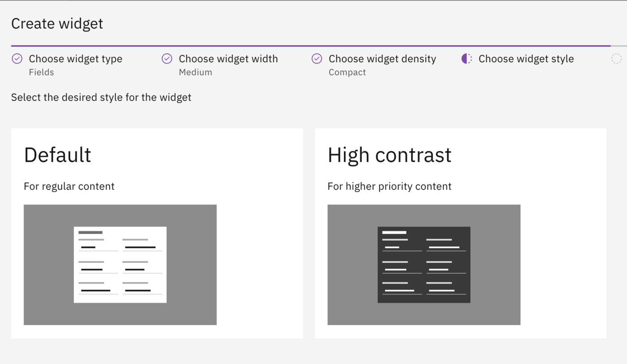Click the Default style preview image
Screen dimensions: 627x364
pyautogui.click(x=120, y=265)
